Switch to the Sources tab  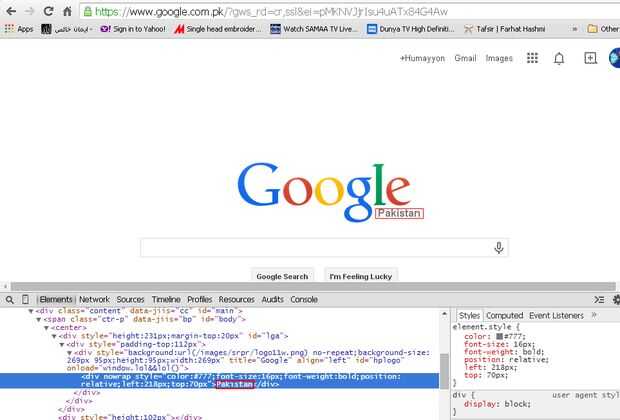pos(130,299)
